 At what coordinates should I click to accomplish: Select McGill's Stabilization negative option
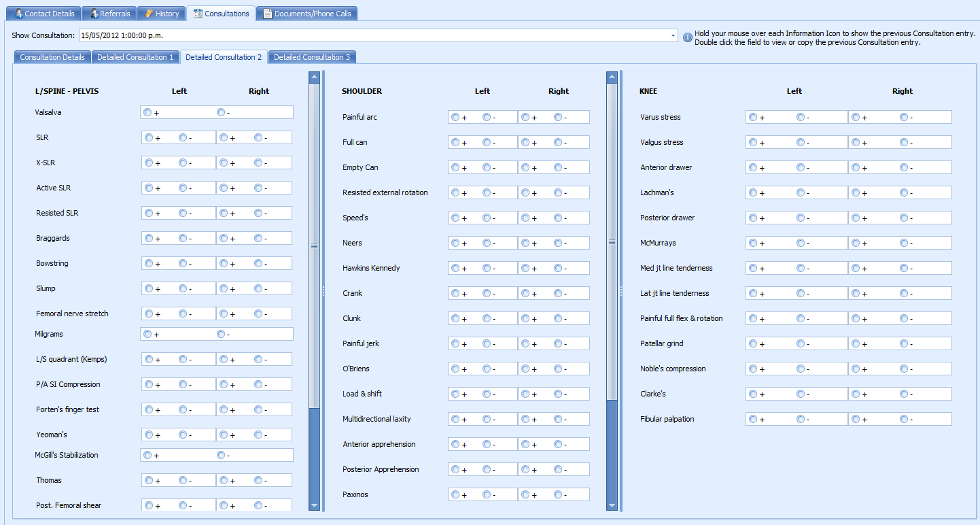(221, 455)
